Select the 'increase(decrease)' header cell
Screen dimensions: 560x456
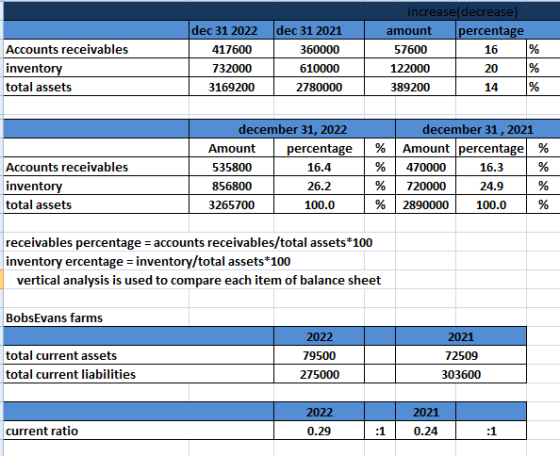(462, 12)
